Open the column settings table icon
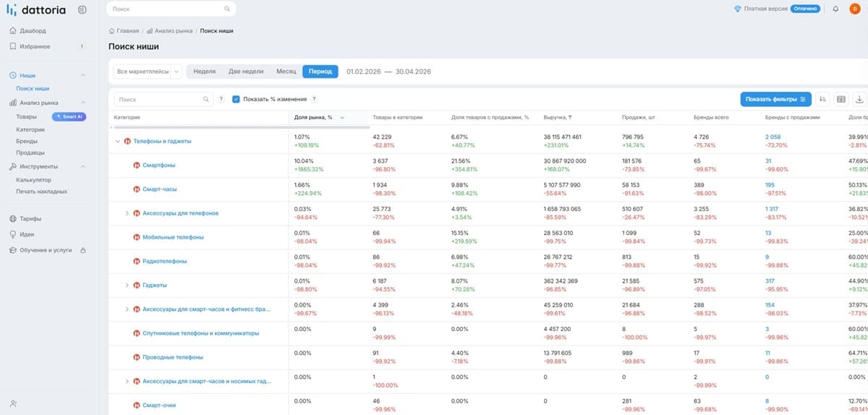 pyautogui.click(x=841, y=99)
